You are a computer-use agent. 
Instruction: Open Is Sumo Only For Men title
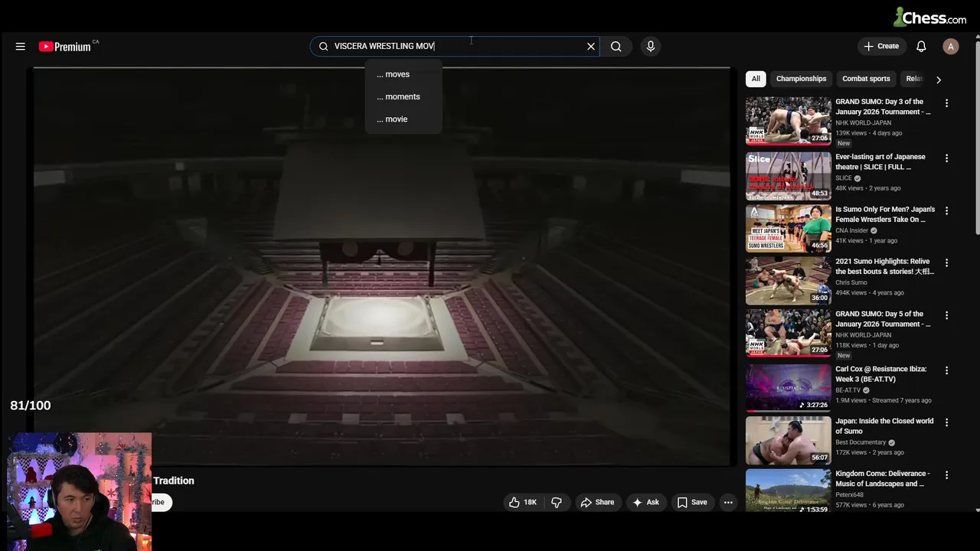[x=885, y=214]
